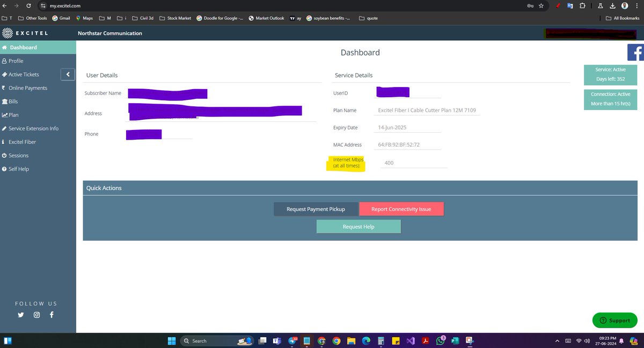Open the saved password key icon
The image size is (644, 348).
click(x=530, y=5)
